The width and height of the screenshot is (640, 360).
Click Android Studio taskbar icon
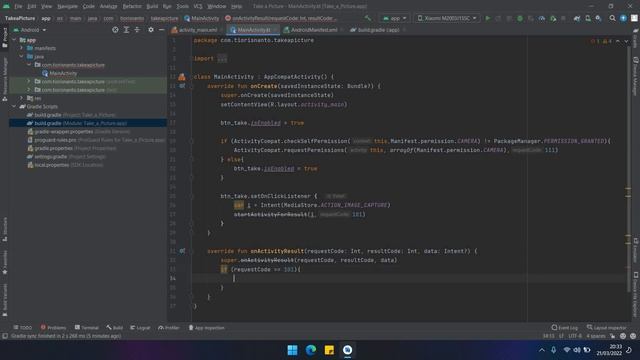click(348, 350)
